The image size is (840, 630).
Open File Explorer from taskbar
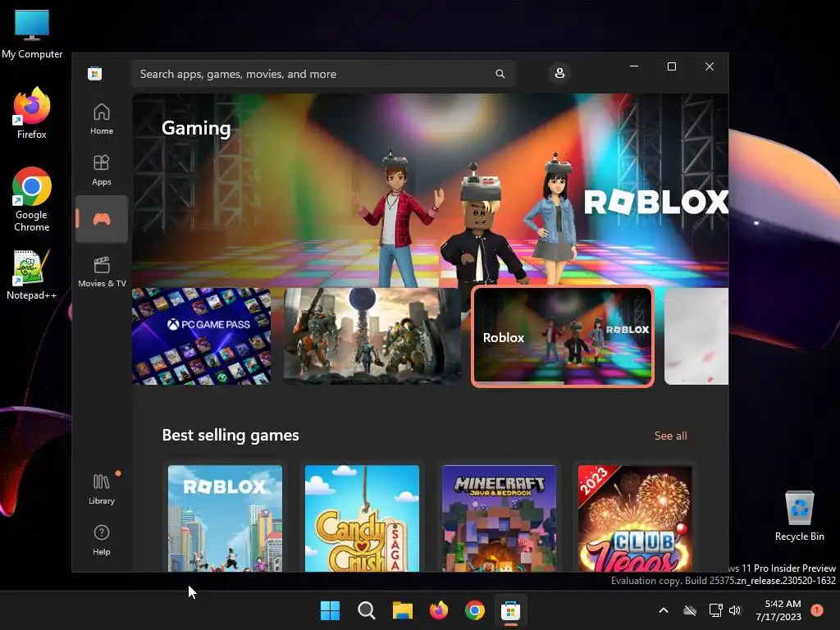tap(402, 610)
